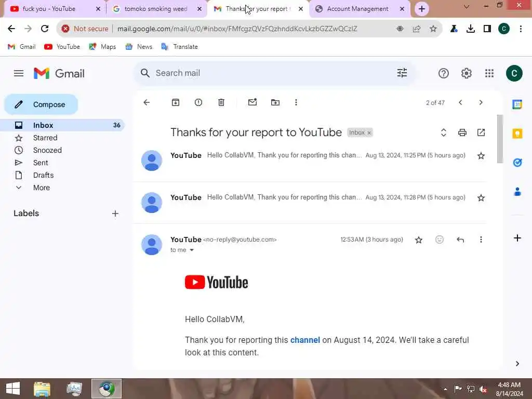
Task: Open Windows Start button
Action: 13,389
